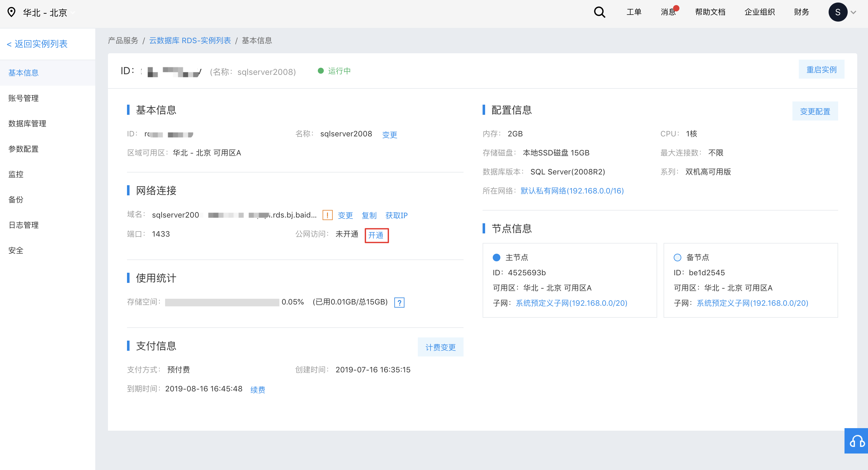Open 消息 notifications with red dot
This screenshot has width=868, height=470.
[x=669, y=12]
